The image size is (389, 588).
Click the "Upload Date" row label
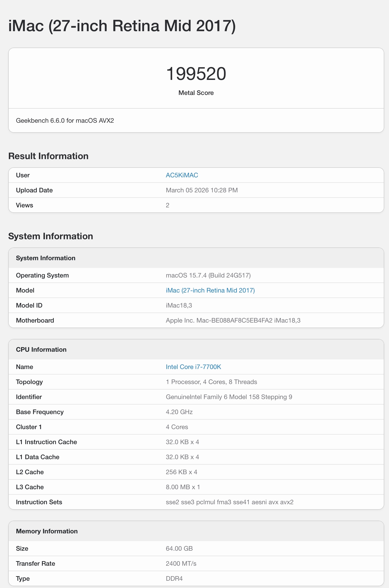coord(34,190)
